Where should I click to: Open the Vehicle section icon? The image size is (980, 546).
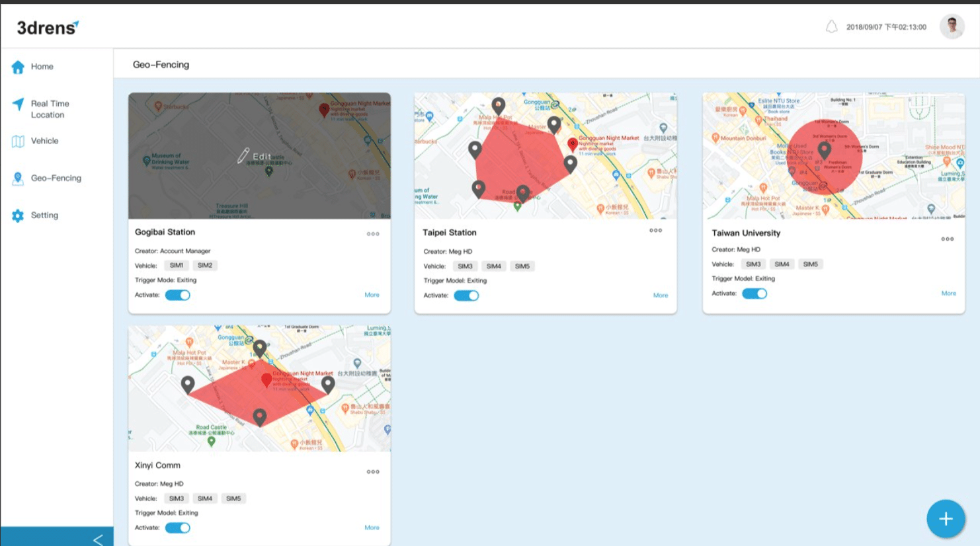click(18, 141)
